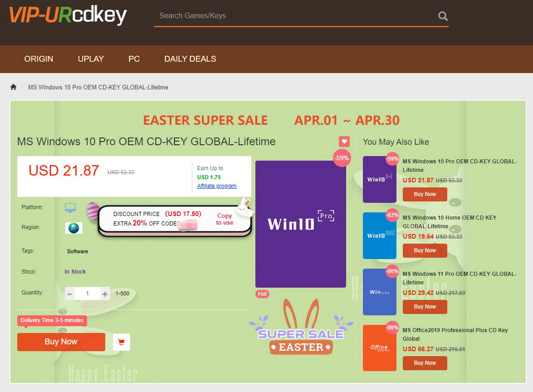The image size is (533, 392).
Task: Click the PC platform monitor icon
Action: click(x=70, y=207)
